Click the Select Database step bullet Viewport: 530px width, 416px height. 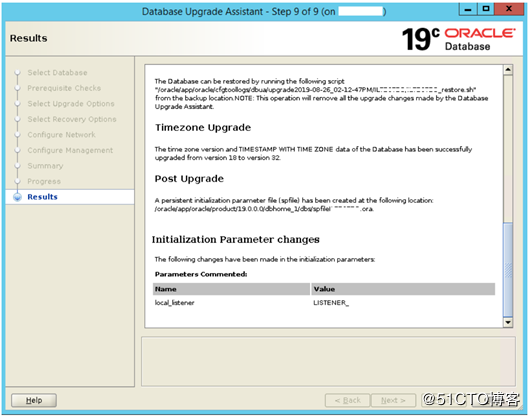click(x=18, y=73)
